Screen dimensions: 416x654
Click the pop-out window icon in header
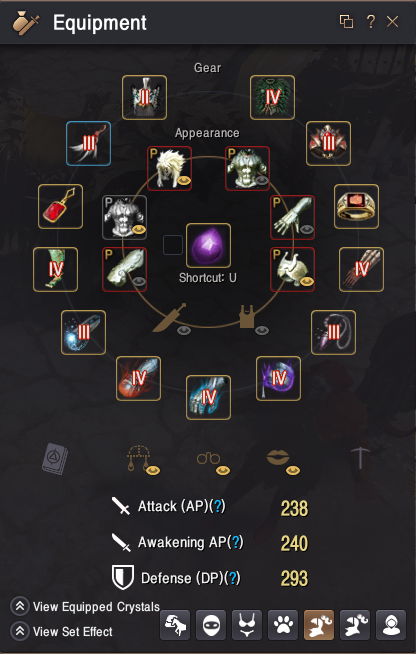(x=346, y=21)
